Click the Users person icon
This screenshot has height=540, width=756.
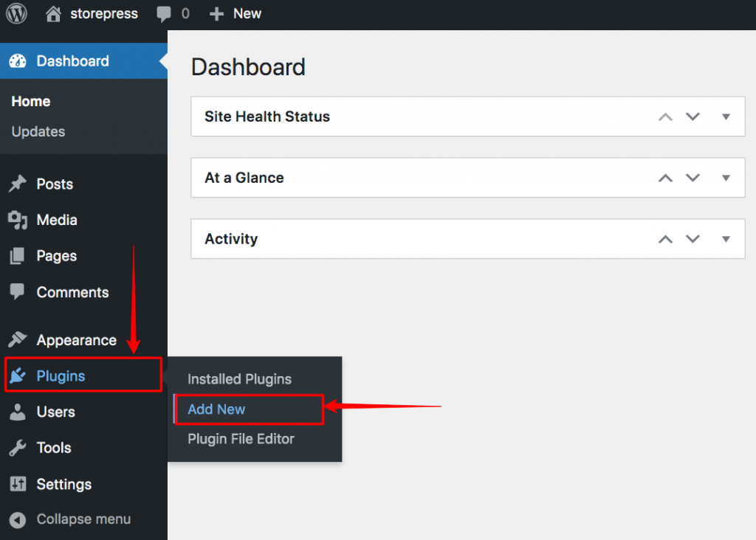[x=18, y=412]
